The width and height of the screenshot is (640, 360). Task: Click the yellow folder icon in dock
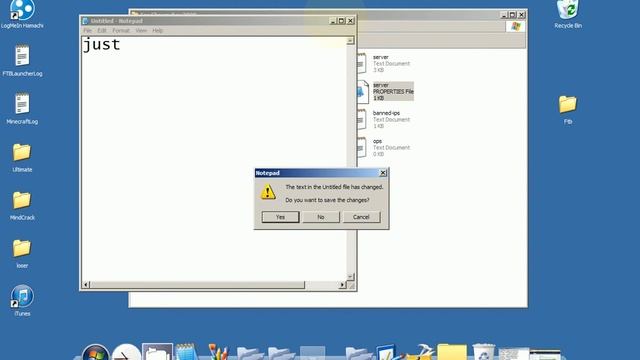point(452,352)
